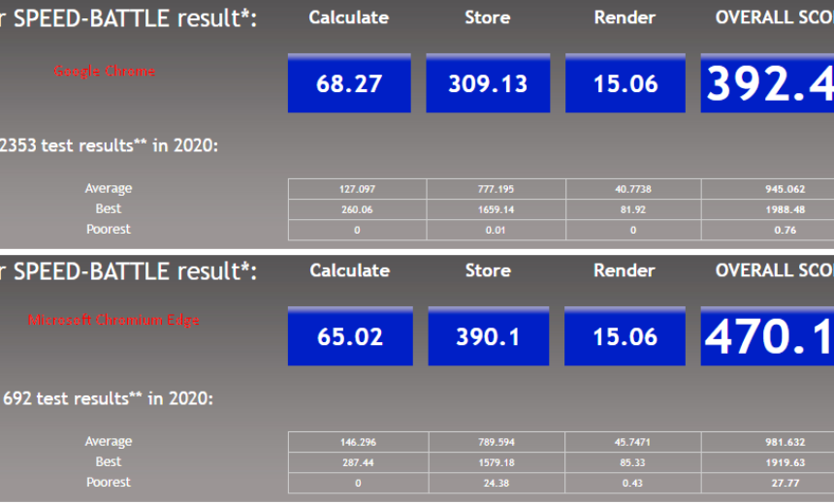834x504 pixels.
Task: Click the Chrome Render score box in top panel
Action: click(625, 84)
